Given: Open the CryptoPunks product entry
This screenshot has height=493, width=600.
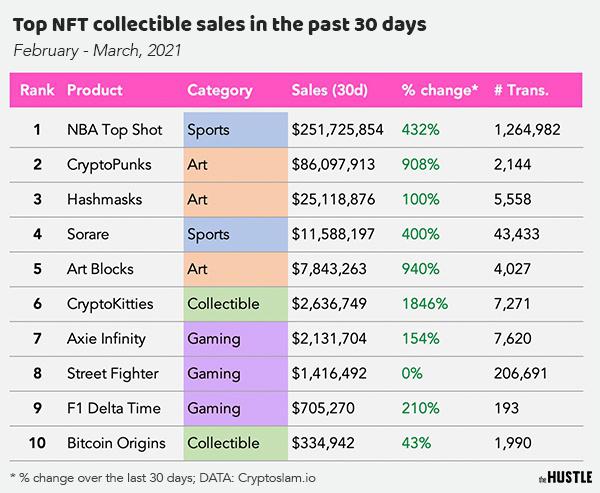Looking at the screenshot, I should pos(110,164).
